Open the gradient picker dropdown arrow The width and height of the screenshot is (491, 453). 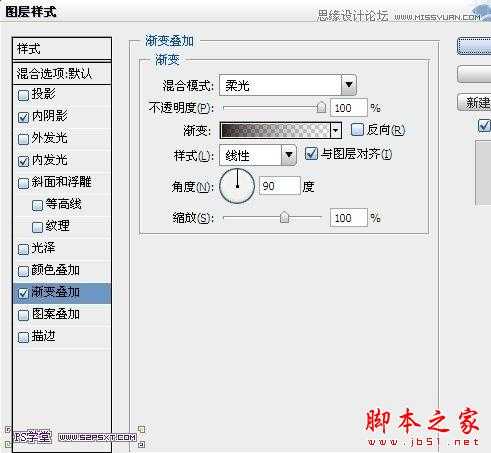(336, 130)
